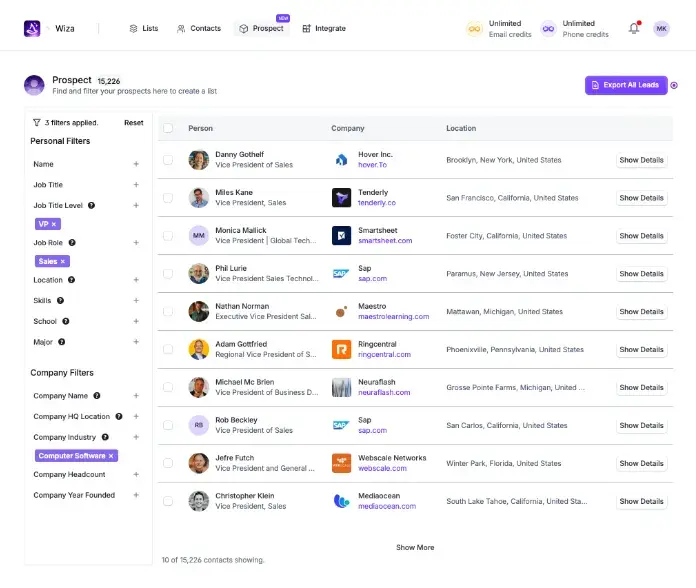Viewport: 696px width, 588px height.
Task: Expand the School filter plus
Action: 136,321
